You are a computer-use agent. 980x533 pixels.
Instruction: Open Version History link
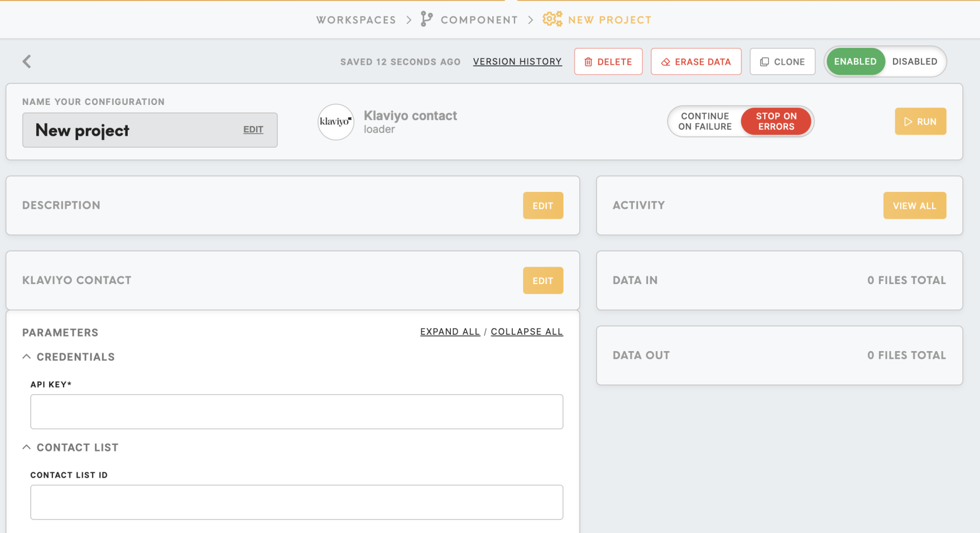click(517, 61)
